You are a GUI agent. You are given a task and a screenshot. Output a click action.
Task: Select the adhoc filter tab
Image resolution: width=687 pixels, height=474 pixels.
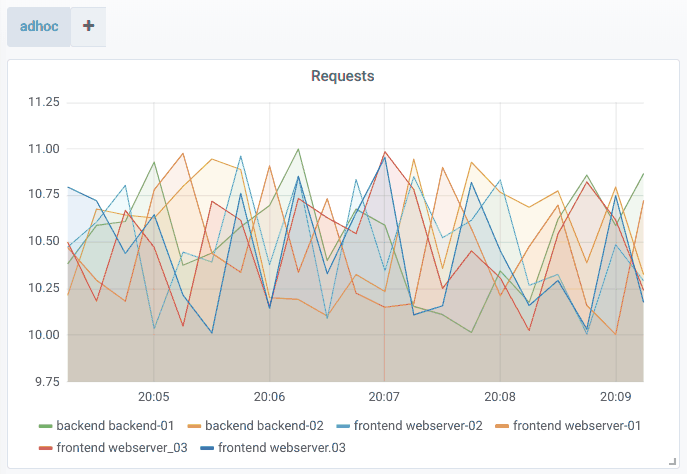39,27
